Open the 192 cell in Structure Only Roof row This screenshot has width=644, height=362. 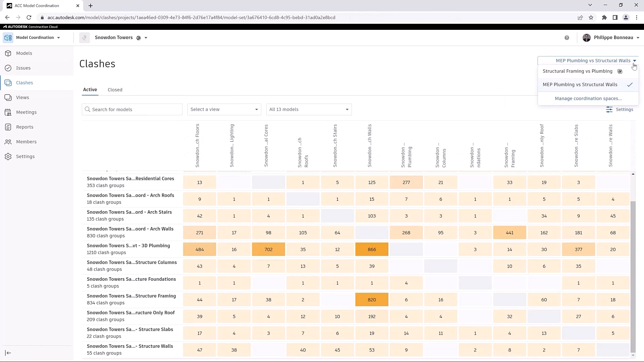coord(372,316)
